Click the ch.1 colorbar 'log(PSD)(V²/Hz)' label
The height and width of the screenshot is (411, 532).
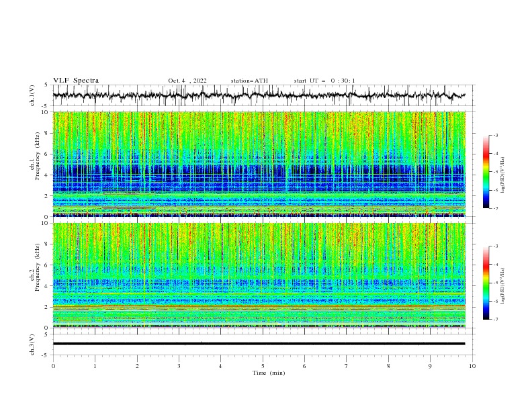click(x=502, y=175)
